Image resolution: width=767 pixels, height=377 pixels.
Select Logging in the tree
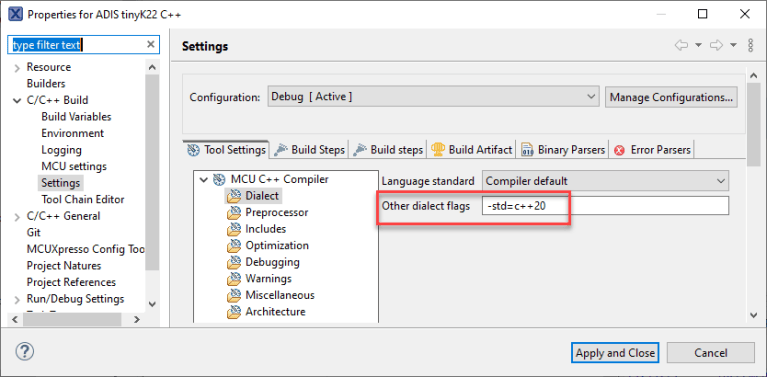[61, 150]
